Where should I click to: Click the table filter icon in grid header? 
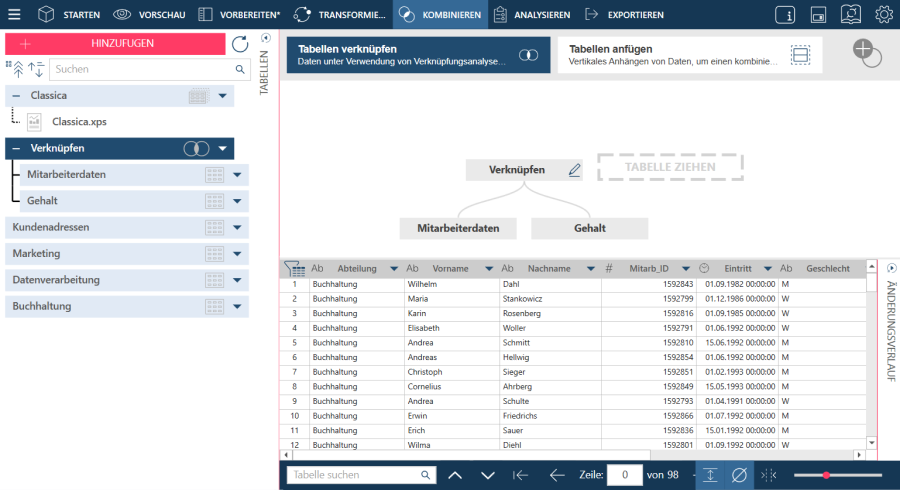[294, 268]
